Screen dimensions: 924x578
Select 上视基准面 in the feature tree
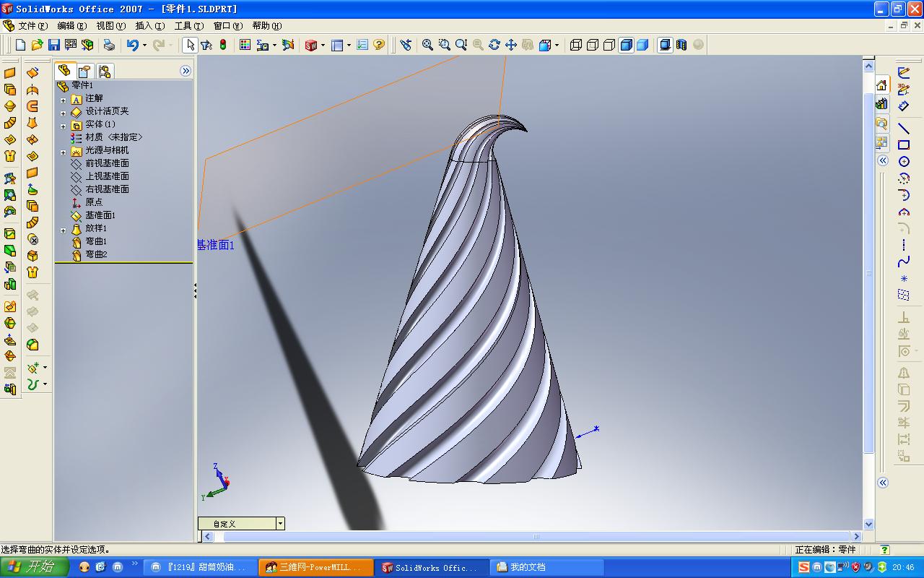coord(108,176)
